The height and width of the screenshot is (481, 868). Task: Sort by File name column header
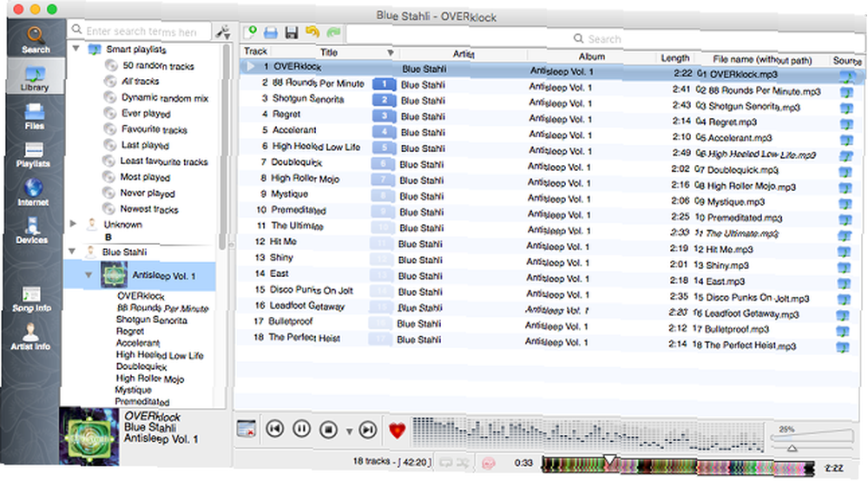(x=762, y=59)
